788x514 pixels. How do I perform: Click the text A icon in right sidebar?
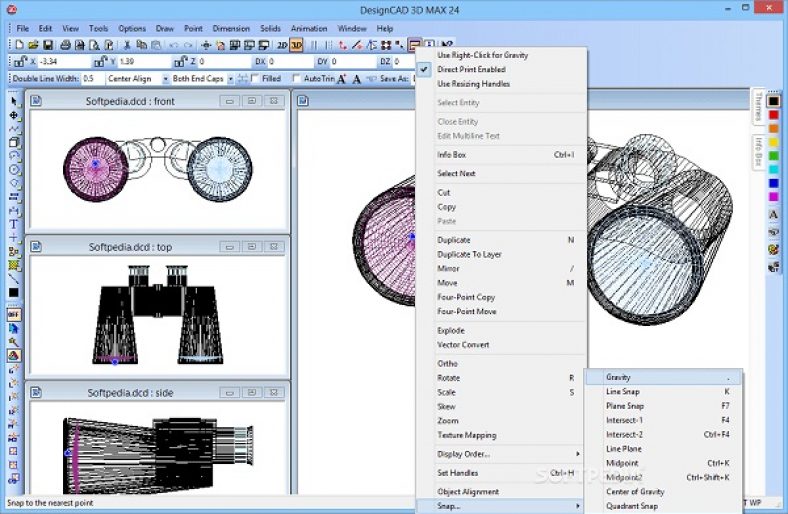coord(773,215)
